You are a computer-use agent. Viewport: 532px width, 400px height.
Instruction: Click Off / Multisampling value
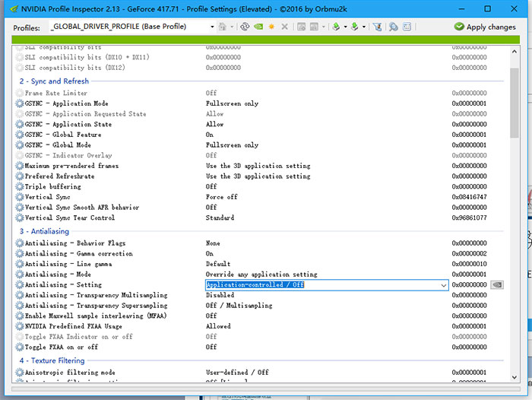click(x=239, y=306)
